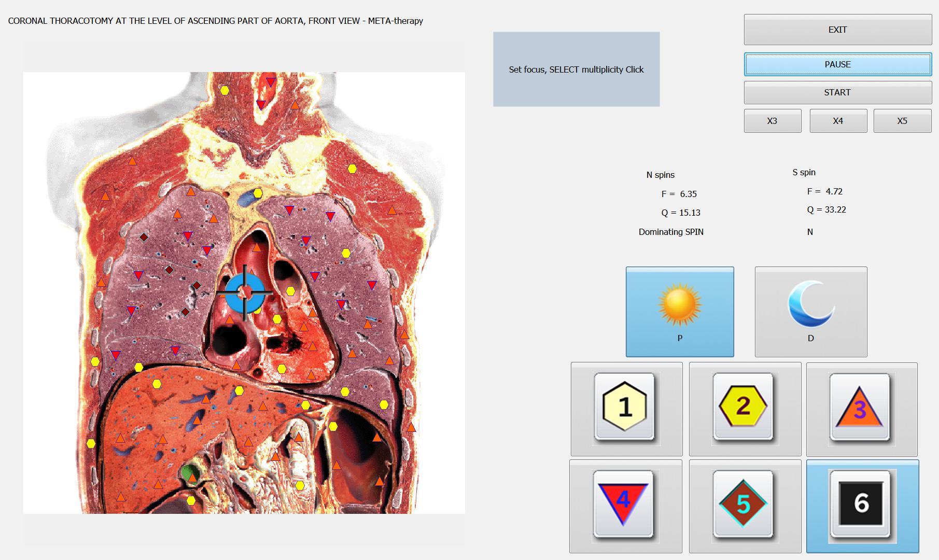Click the 'S spin' heading
939x560 pixels.
pyautogui.click(x=804, y=172)
